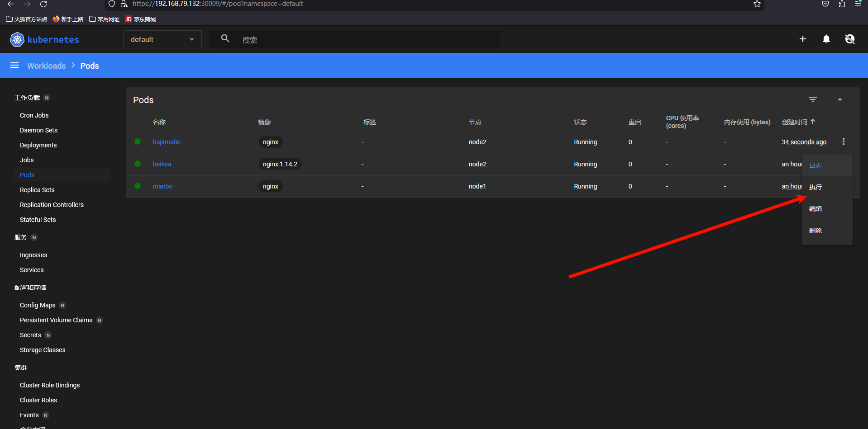Collapse the Pods card panel
868x429 pixels.
tap(839, 99)
